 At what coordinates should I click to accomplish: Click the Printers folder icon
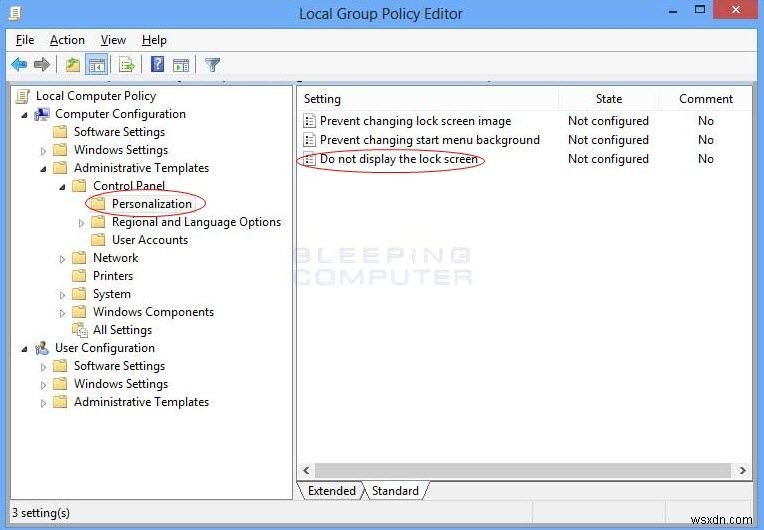79,276
